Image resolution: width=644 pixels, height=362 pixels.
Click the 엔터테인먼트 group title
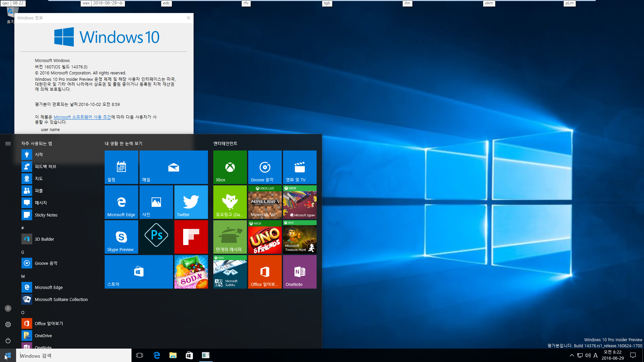225,143
